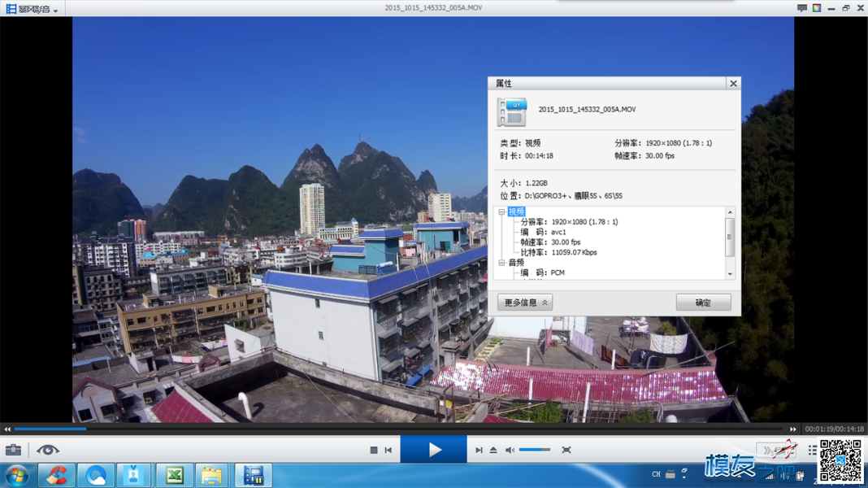Select the 编码: PCM row

(x=543, y=272)
